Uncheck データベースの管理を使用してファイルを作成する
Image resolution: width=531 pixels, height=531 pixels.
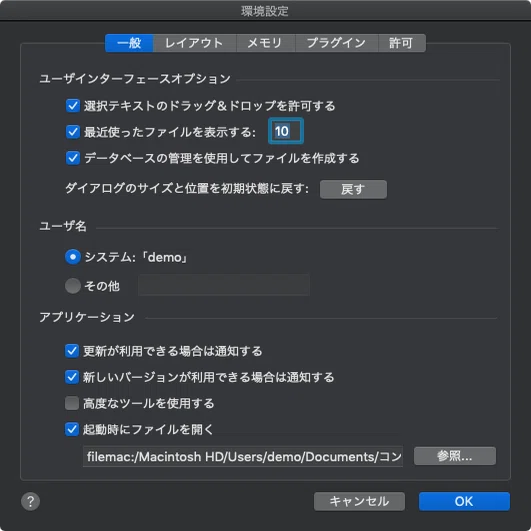pos(73,158)
